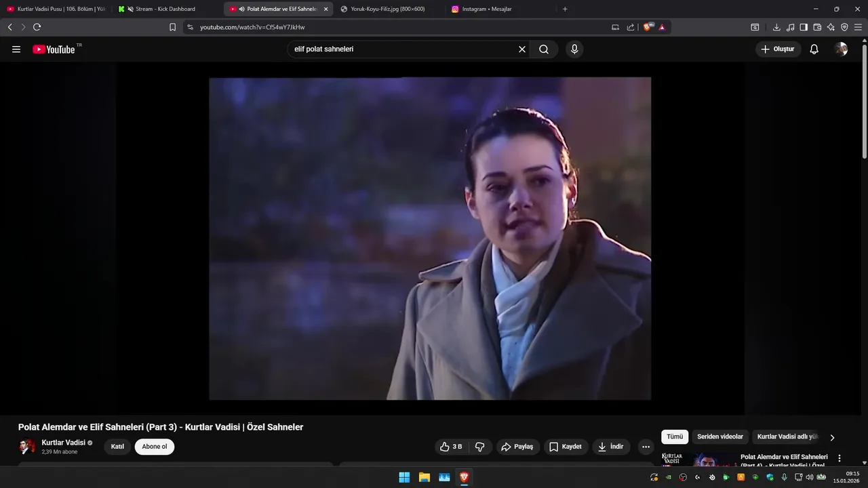Go back in the browser

point(9,27)
